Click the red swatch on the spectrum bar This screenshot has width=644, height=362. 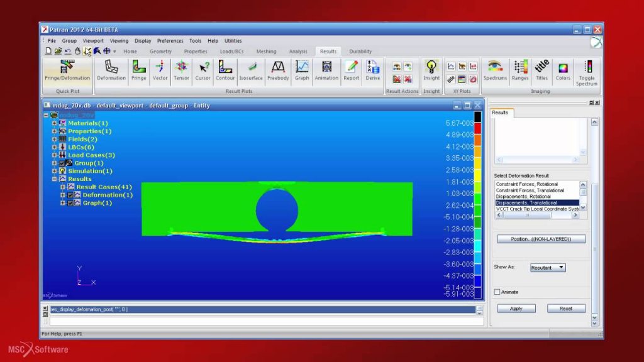[478, 128]
